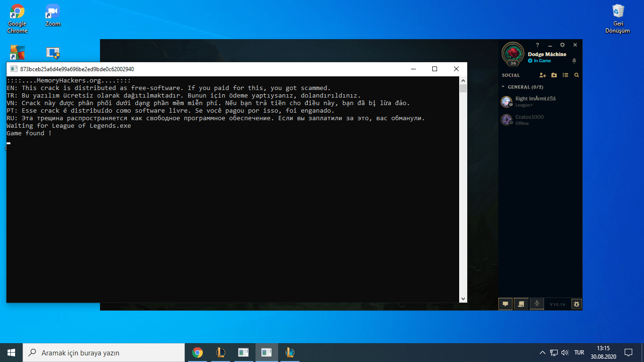Image resolution: width=644 pixels, height=362 pixels.
Task: Show hidden system tray icons chevron
Action: click(x=543, y=353)
